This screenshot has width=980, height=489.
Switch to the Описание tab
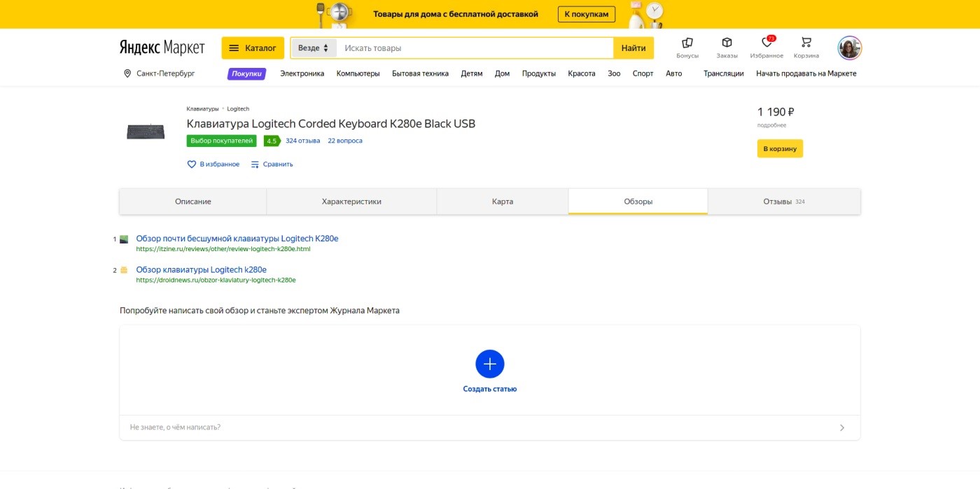click(193, 201)
